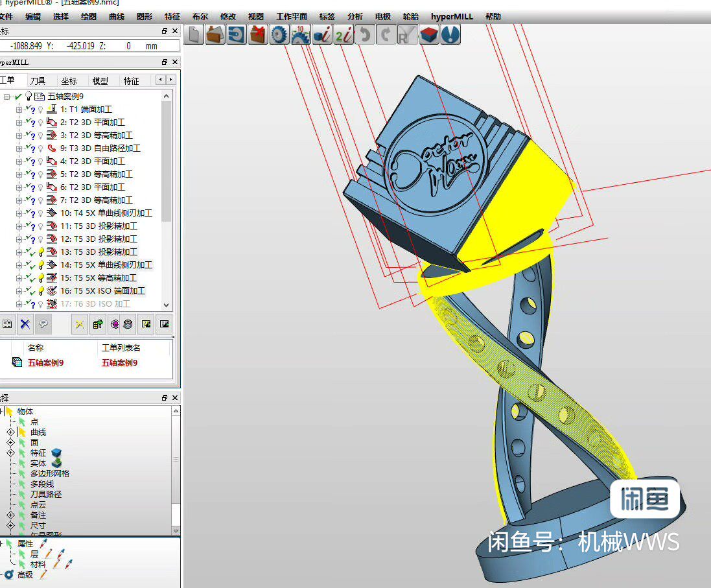Viewport: 711px width, 588px height.
Task: Click the blue disk save icon
Action: point(237,35)
